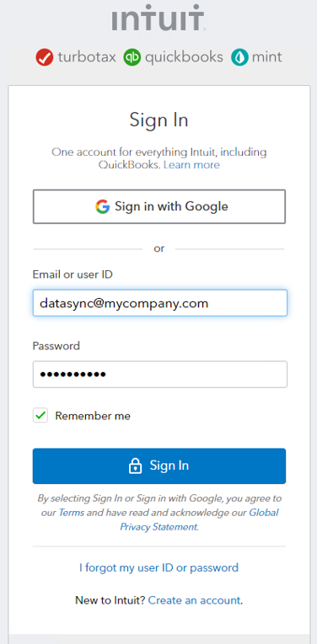Follow the Create an account link
The width and height of the screenshot is (317, 644).
click(x=194, y=600)
